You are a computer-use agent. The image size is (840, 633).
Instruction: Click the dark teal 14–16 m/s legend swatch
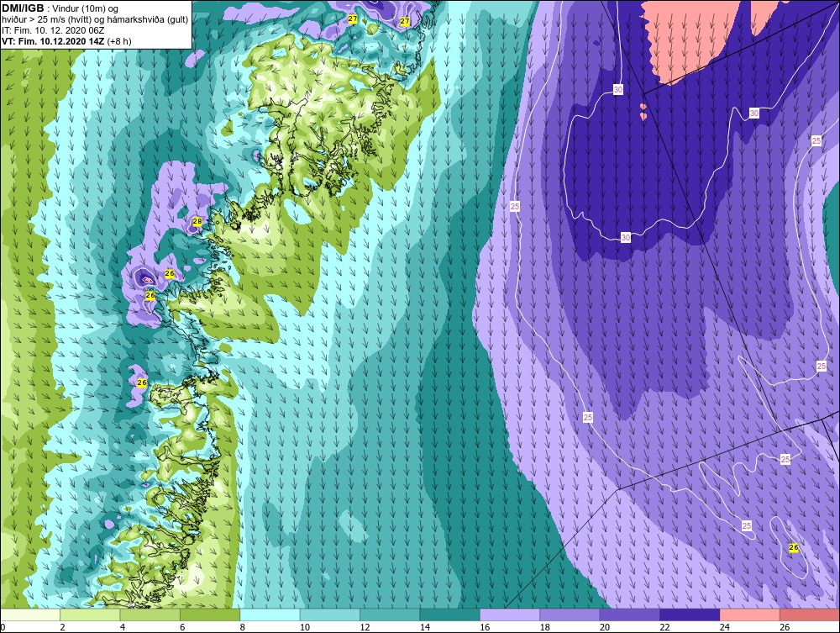450,615
